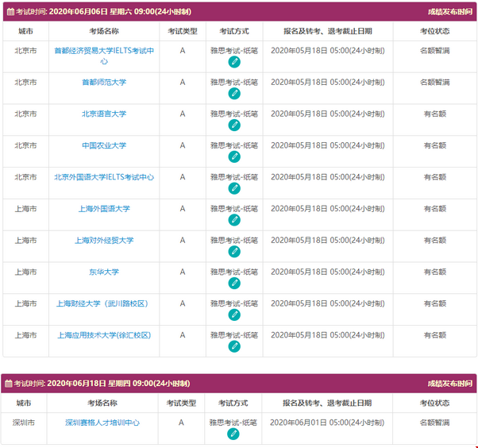Open 首都经济贸易大学IELTS考试中心 link

(x=104, y=56)
